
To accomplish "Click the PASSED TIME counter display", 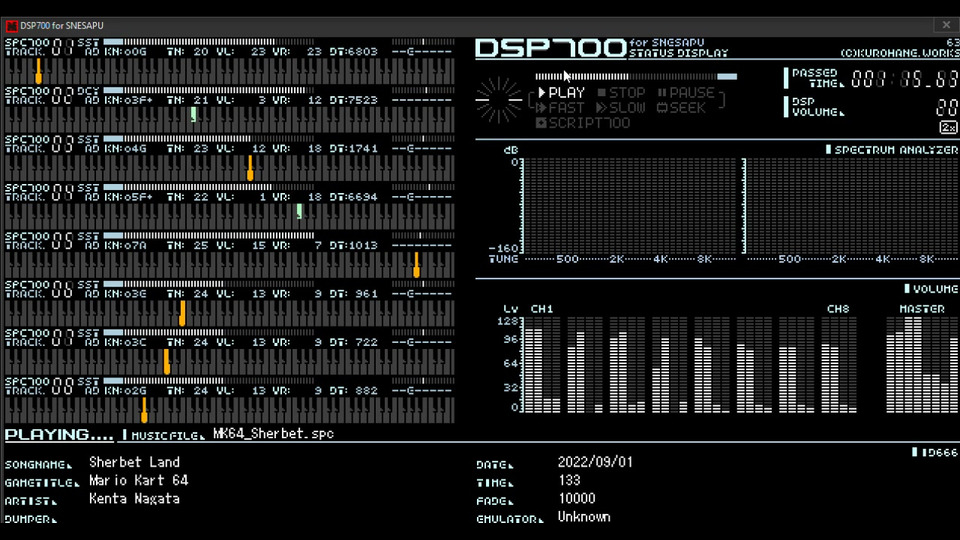I will [904, 79].
